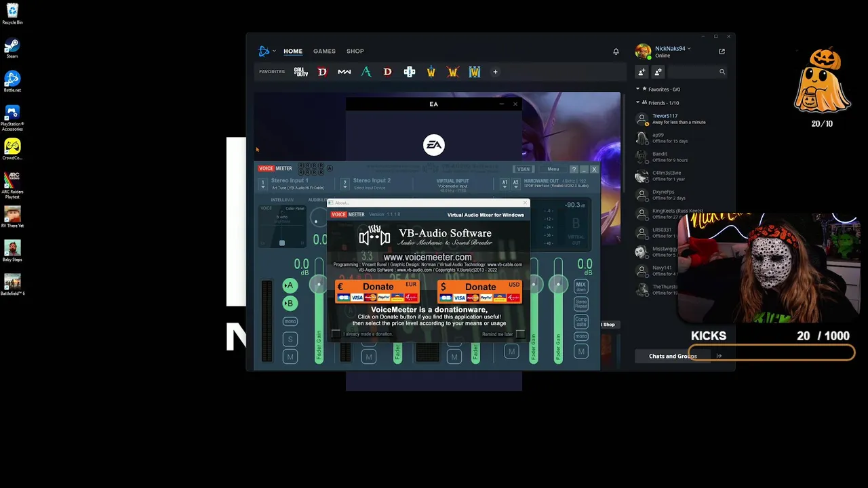
Task: Open Recycle Bin desktop icon
Action: point(12,13)
